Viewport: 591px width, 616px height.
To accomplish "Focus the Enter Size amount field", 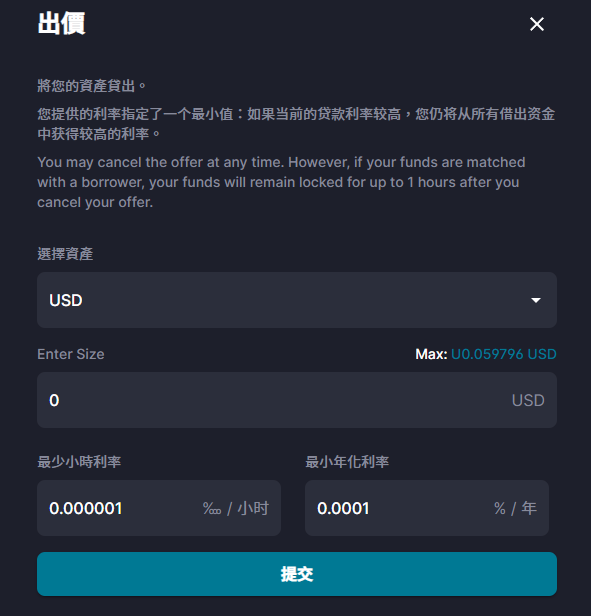I will point(297,400).
